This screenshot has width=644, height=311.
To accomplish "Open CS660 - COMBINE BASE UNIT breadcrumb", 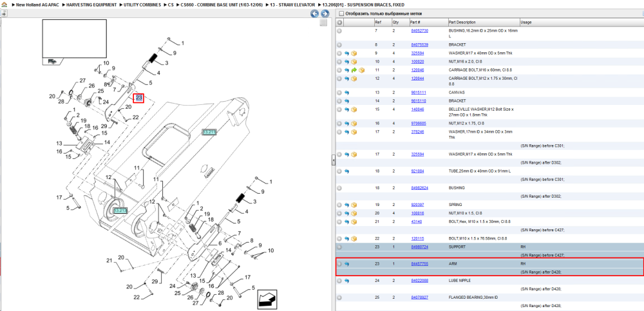I will coord(222,5).
